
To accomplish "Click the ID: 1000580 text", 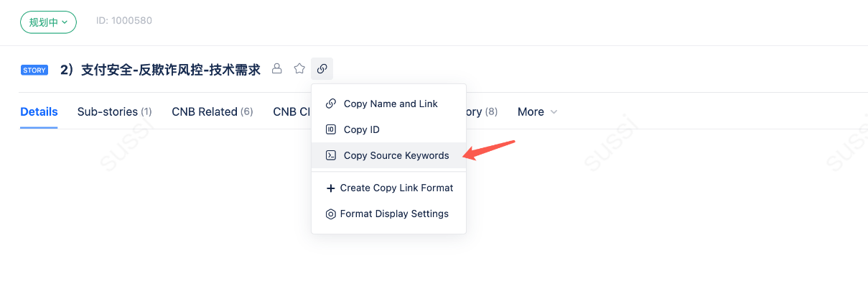I will (124, 21).
